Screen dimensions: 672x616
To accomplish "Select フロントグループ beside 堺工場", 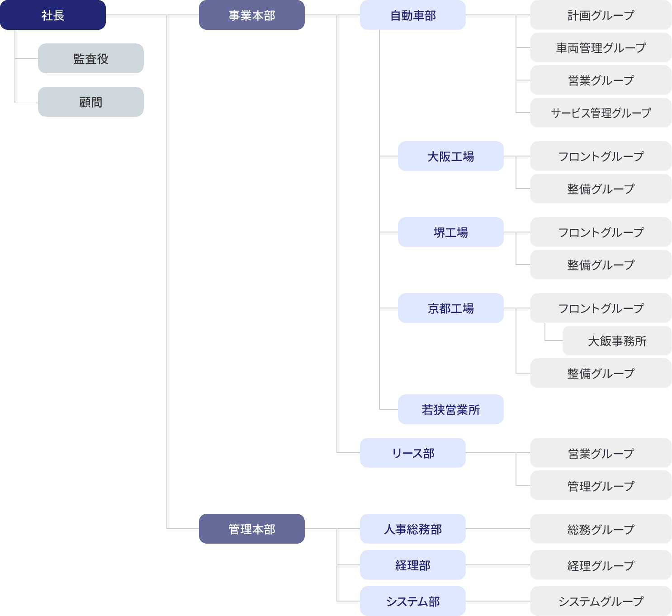I will click(x=601, y=232).
